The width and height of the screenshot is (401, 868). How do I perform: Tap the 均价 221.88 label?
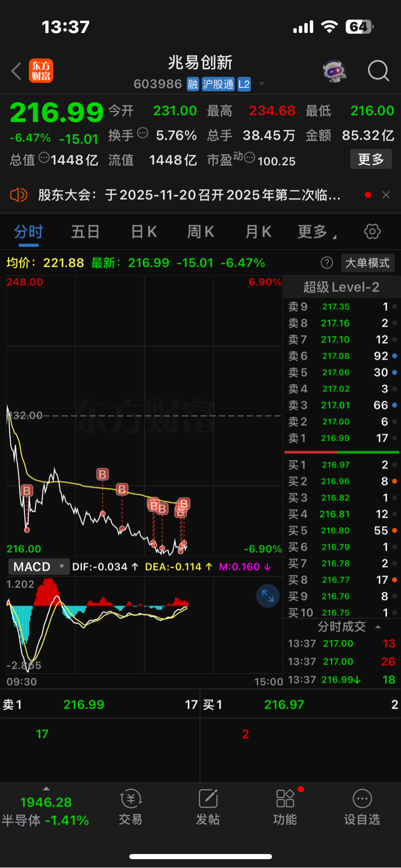pos(45,263)
